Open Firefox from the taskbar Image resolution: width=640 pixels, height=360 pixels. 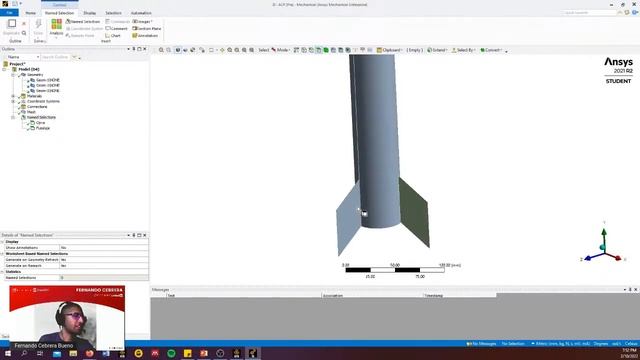pyautogui.click(x=89, y=353)
